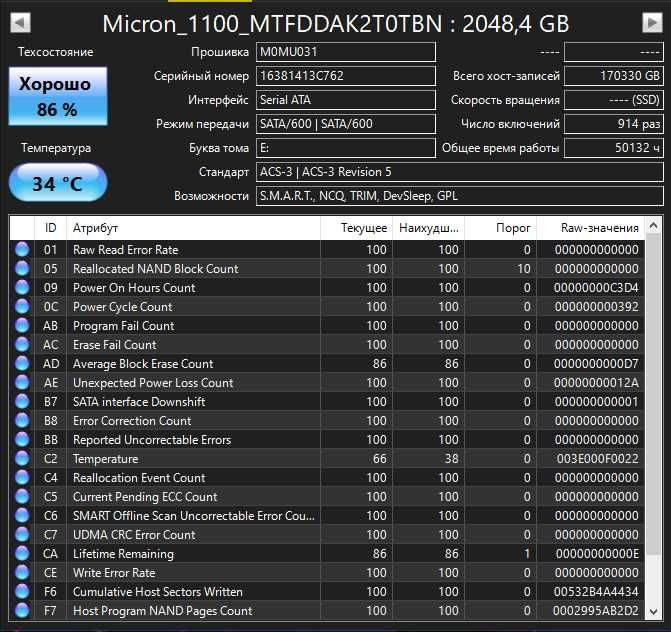This screenshot has width=671, height=632.
Task: Click the status orb for Unexpected Power Loss Count
Action: [x=22, y=383]
